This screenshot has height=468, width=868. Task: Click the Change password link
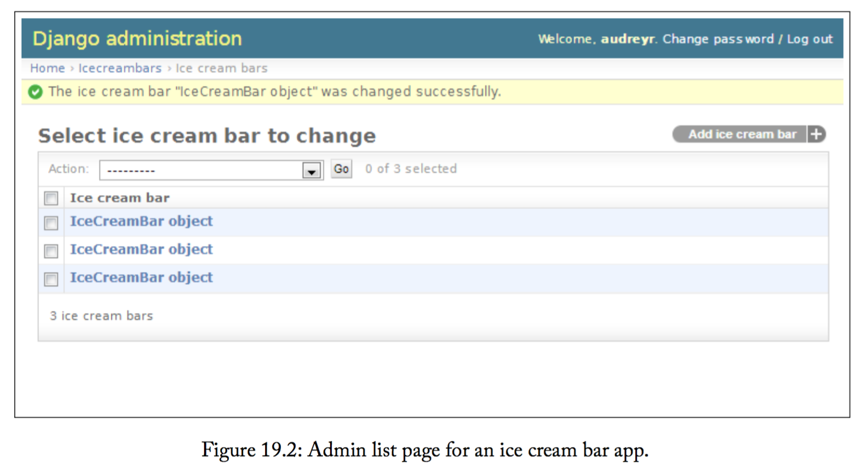pos(718,39)
